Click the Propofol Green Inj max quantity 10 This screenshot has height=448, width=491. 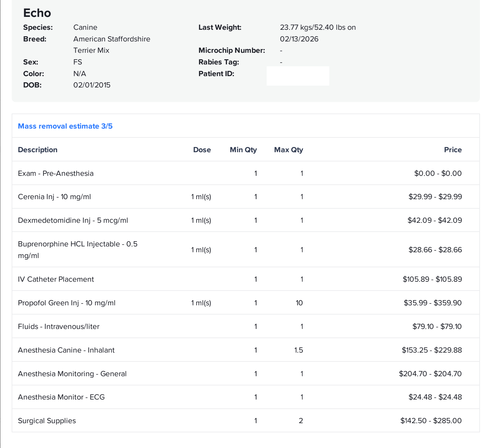point(299,303)
